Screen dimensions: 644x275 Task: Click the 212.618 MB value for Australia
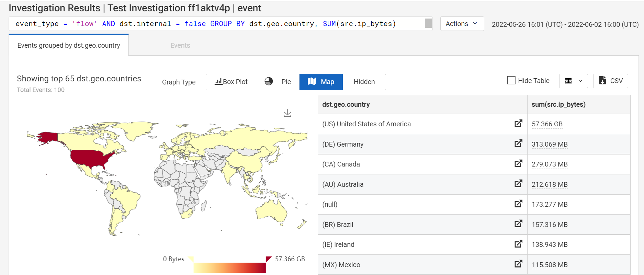[550, 184]
